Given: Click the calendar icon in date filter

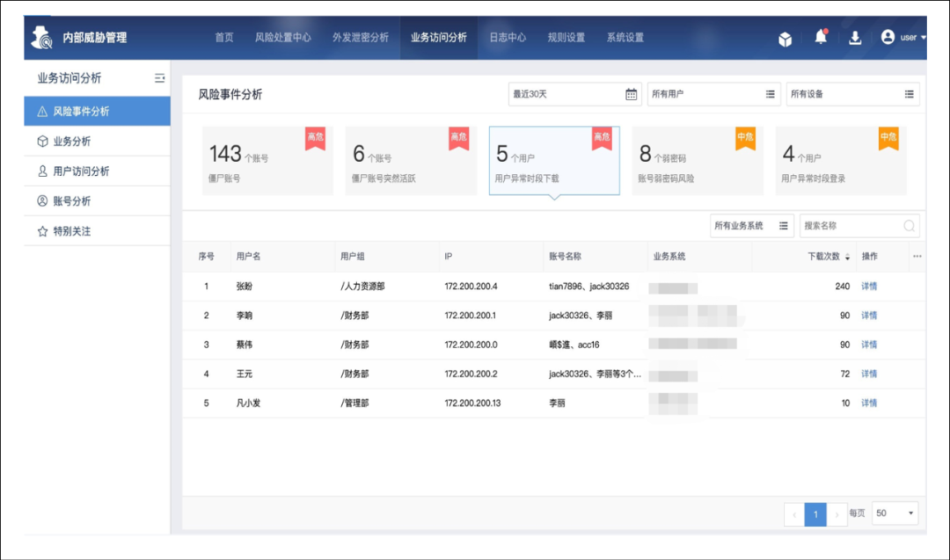Looking at the screenshot, I should click(x=631, y=94).
